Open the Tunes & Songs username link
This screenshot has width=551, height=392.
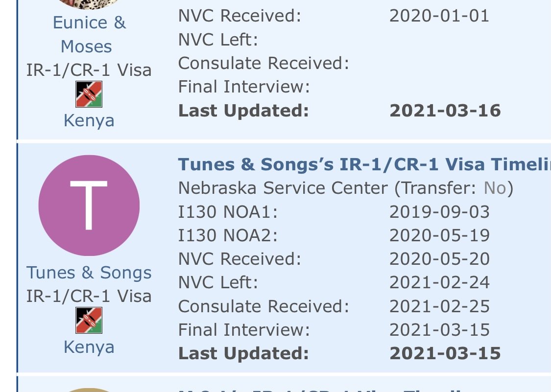point(89,273)
